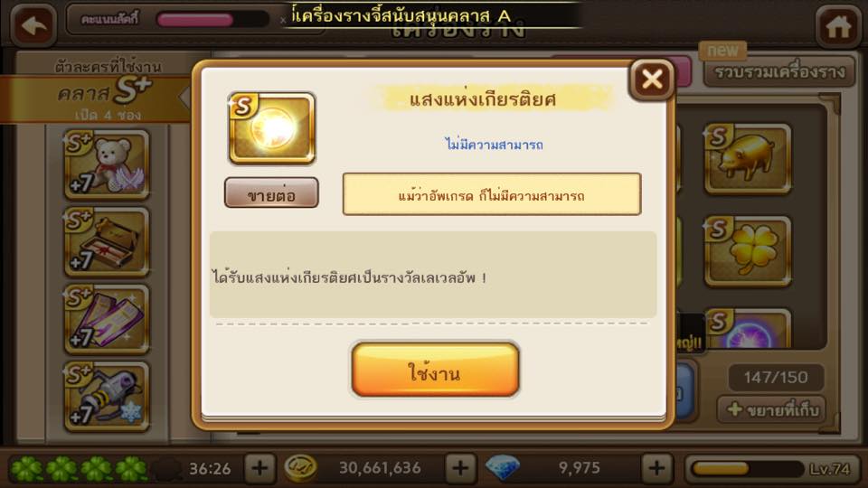Choose the golden four-leaf clover charm
The image size is (868, 488).
(748, 252)
